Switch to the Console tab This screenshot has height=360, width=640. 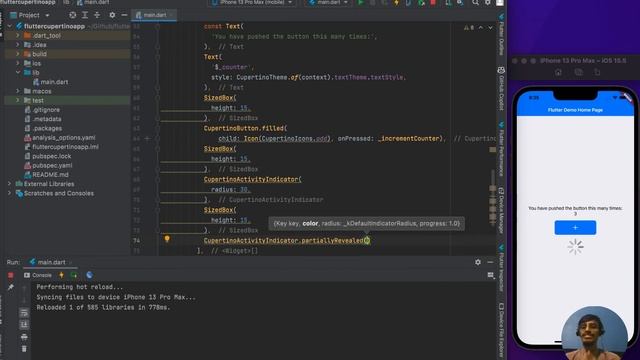(38, 275)
